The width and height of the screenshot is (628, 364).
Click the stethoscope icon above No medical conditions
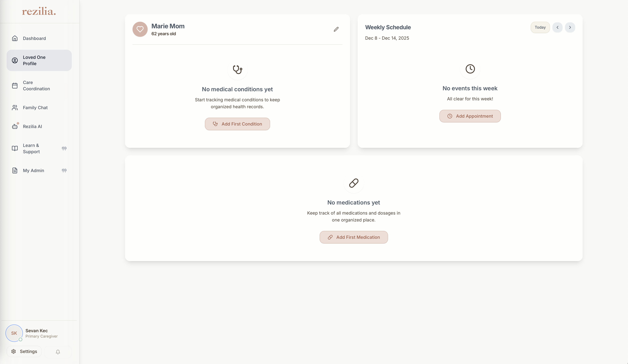pos(237,70)
